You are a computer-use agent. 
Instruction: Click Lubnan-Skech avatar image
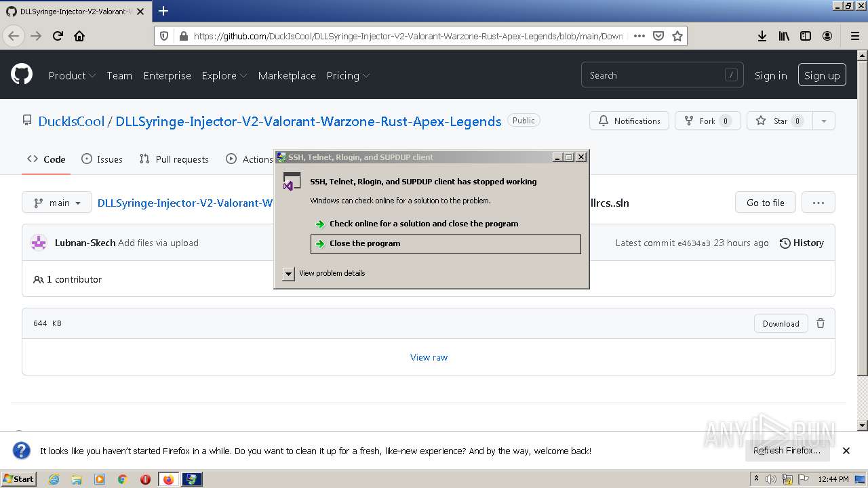click(x=39, y=243)
